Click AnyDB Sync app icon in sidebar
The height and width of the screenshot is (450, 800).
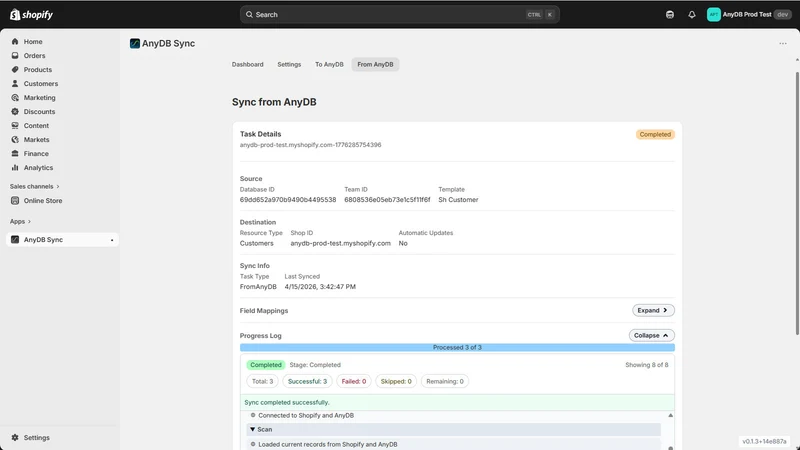coord(15,239)
